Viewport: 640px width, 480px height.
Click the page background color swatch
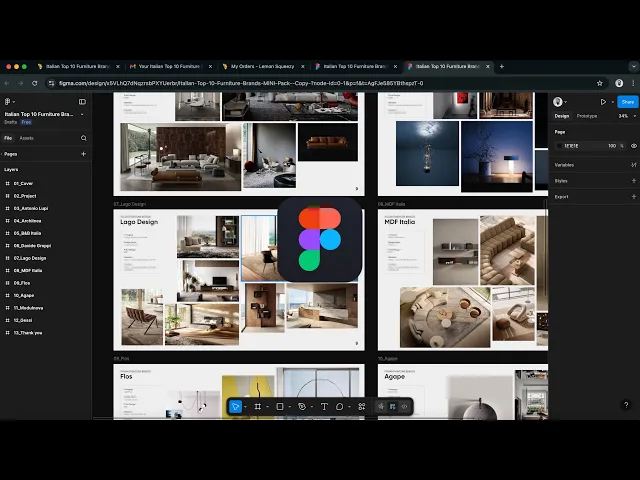559,146
